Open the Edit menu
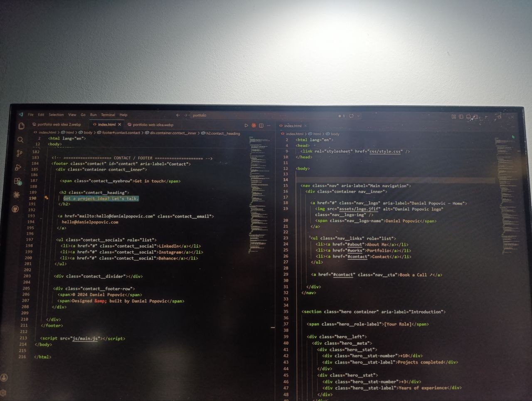Screen dimensions: 532x401 point(41,114)
